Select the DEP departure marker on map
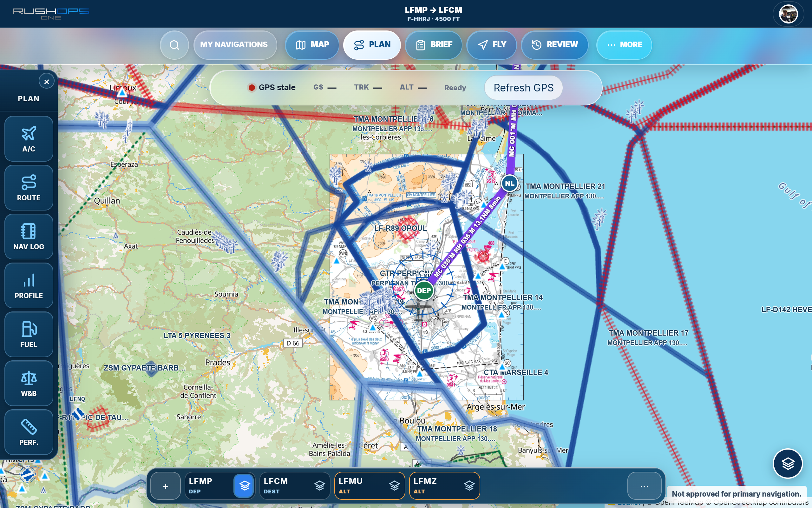 click(x=424, y=291)
